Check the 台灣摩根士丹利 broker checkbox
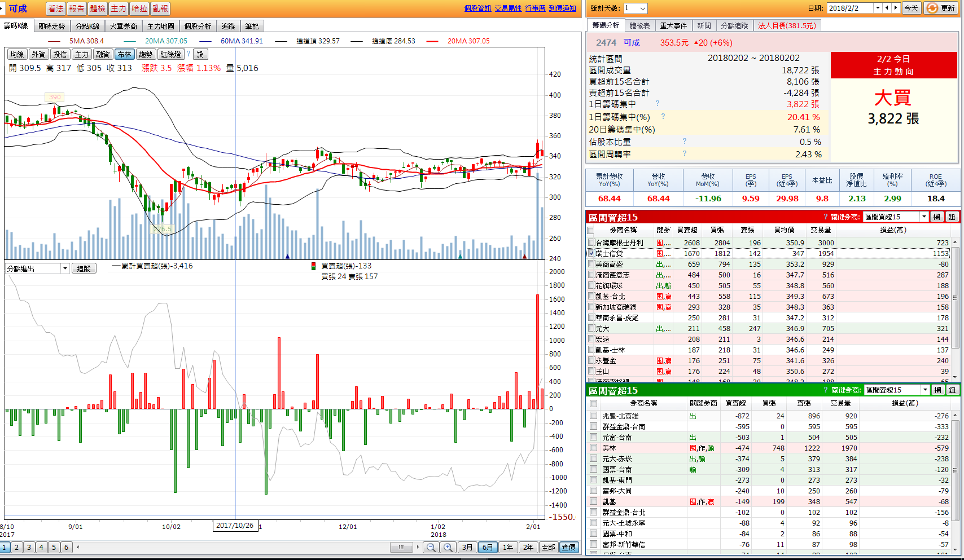Viewport: 964px width, 560px height. [591, 243]
